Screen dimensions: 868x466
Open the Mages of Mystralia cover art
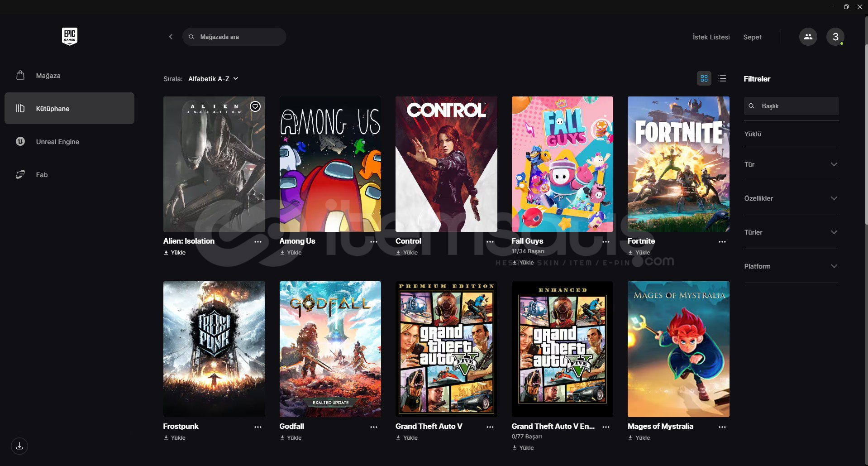coord(678,349)
